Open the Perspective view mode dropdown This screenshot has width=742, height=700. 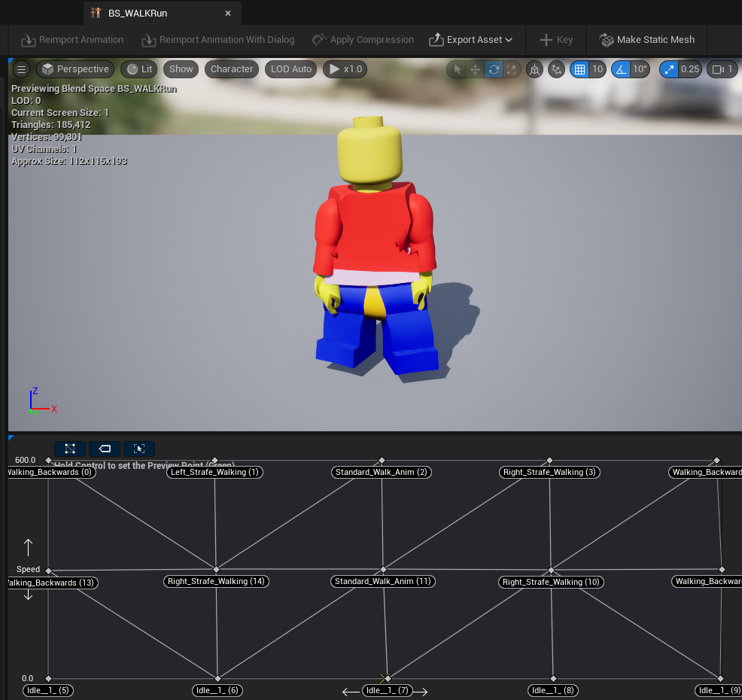tap(75, 69)
